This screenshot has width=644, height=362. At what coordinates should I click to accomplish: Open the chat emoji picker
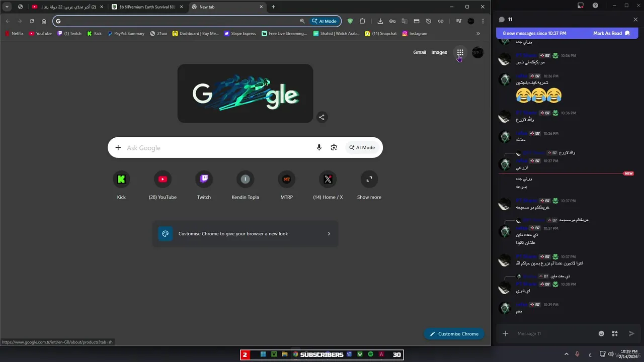[601, 333]
